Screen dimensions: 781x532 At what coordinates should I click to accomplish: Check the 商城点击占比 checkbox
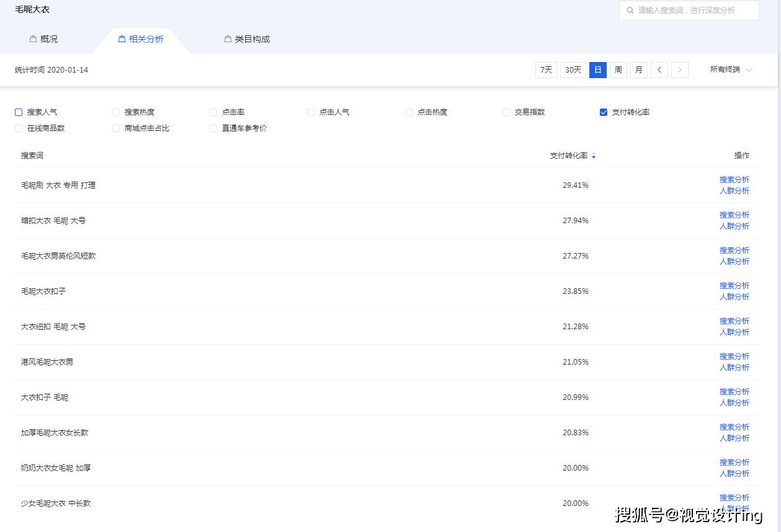click(116, 128)
